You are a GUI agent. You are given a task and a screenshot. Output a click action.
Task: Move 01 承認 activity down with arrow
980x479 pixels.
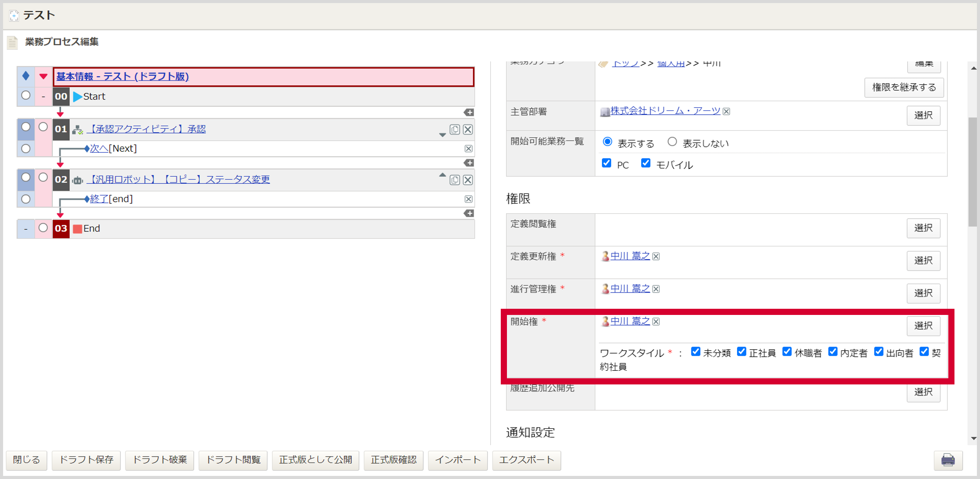pos(442,135)
